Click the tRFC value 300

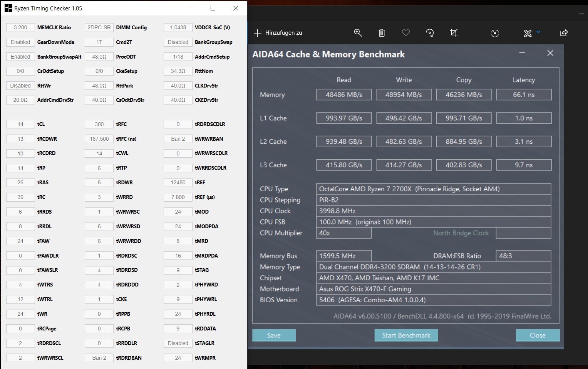(99, 124)
